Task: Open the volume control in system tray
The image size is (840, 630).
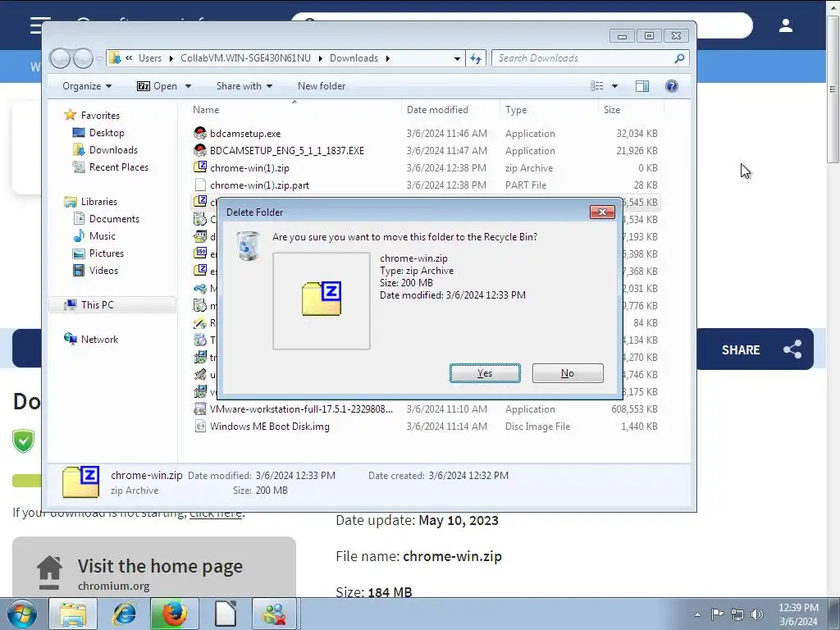Action: [x=757, y=614]
